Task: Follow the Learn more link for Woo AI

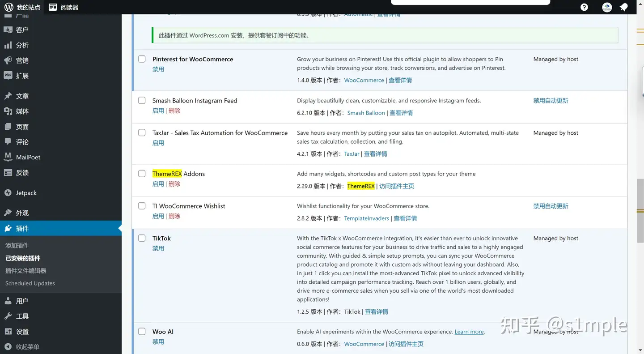Action: tap(469, 332)
